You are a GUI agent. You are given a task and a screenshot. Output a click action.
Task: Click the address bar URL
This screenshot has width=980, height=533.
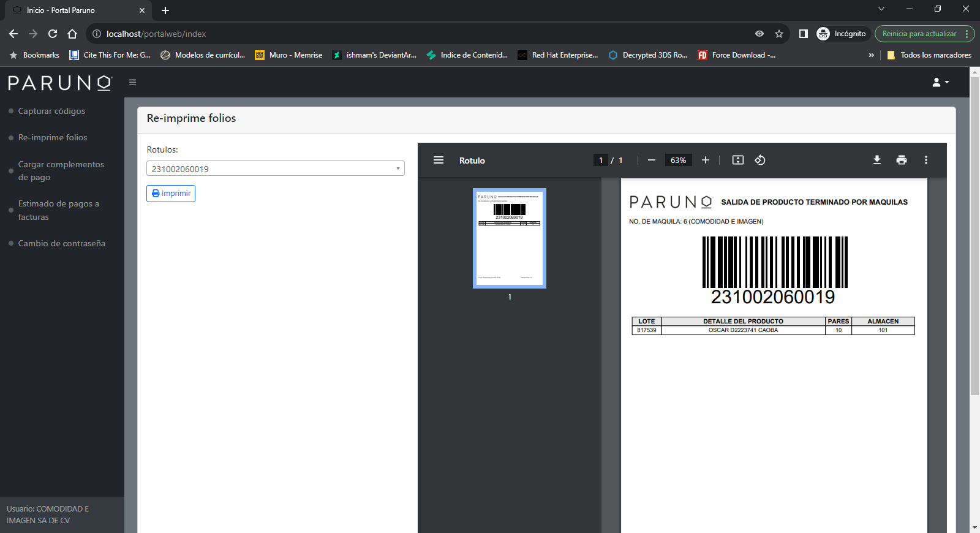tap(156, 34)
